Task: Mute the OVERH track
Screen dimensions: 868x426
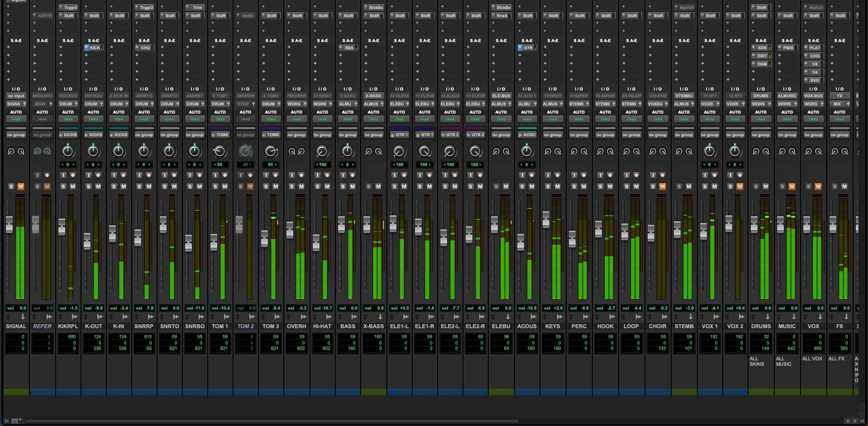Action: click(301, 187)
